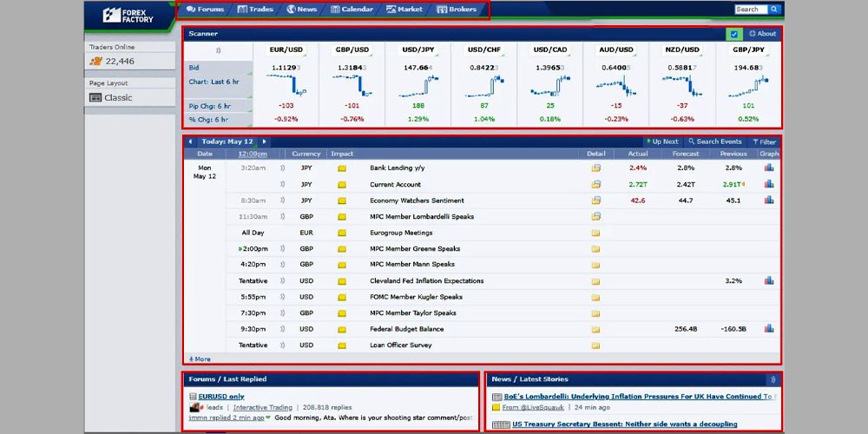Open the USD/CAD scanner pair
The width and height of the screenshot is (868, 434).
pyautogui.click(x=550, y=49)
